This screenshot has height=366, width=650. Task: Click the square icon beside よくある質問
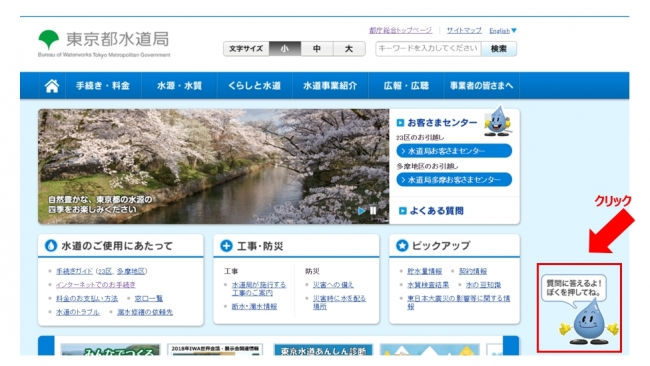coord(402,211)
